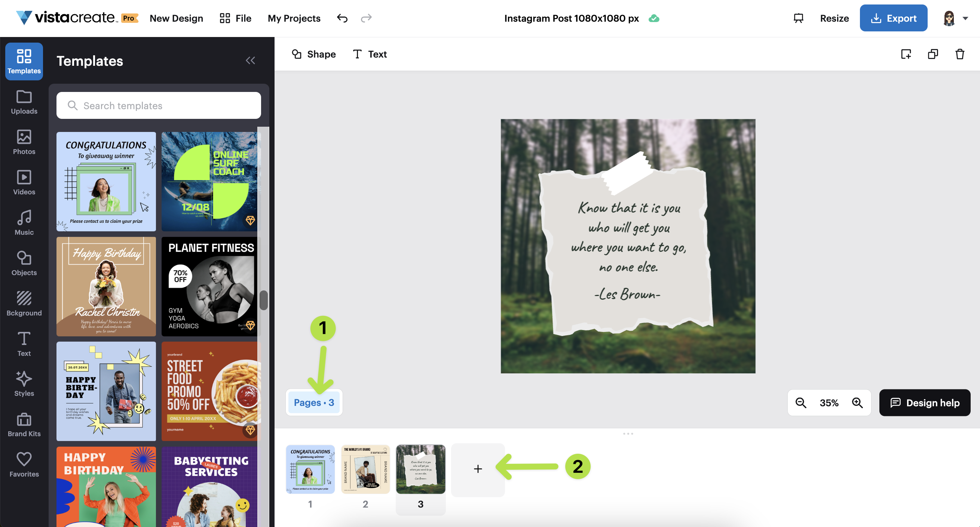Click the pages panel drag handle dots
This screenshot has height=527, width=980.
point(628,434)
